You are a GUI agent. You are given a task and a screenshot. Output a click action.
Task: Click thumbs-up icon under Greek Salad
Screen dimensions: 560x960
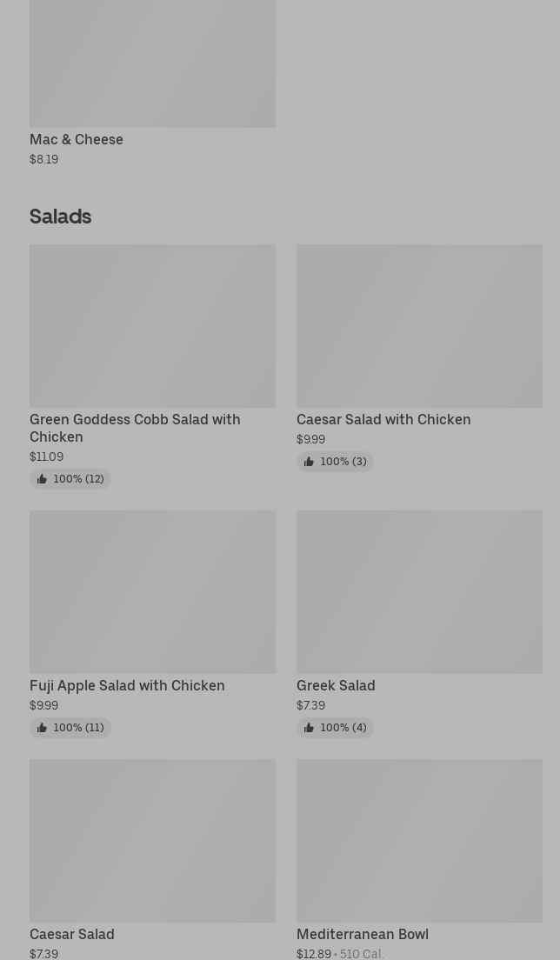coord(309,728)
